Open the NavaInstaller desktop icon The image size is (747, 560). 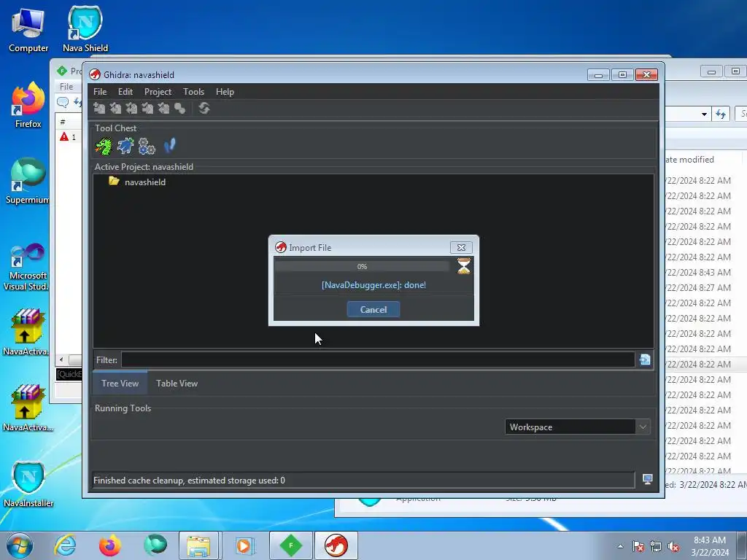click(x=28, y=484)
